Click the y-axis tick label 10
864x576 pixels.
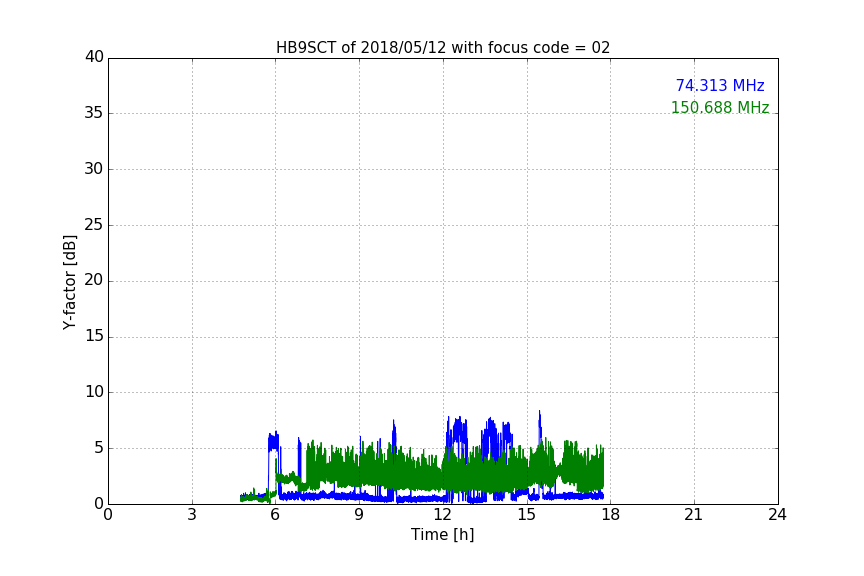pyautogui.click(x=94, y=392)
